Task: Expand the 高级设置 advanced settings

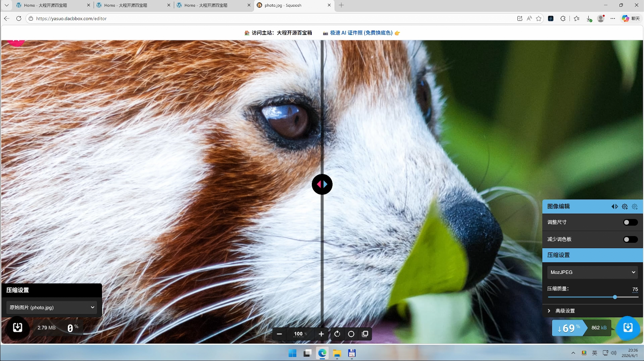Action: point(592,311)
